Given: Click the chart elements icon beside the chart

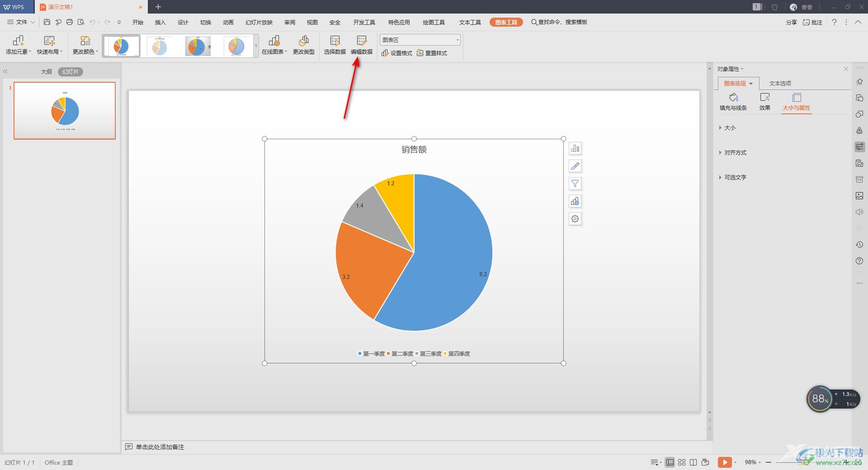Looking at the screenshot, I should pyautogui.click(x=575, y=148).
